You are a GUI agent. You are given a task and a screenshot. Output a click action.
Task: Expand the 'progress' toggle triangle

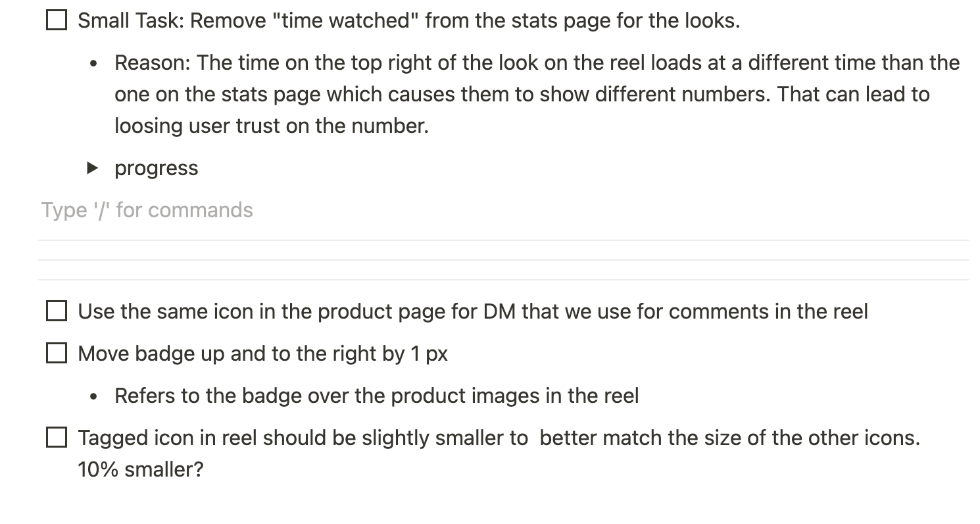(93, 169)
